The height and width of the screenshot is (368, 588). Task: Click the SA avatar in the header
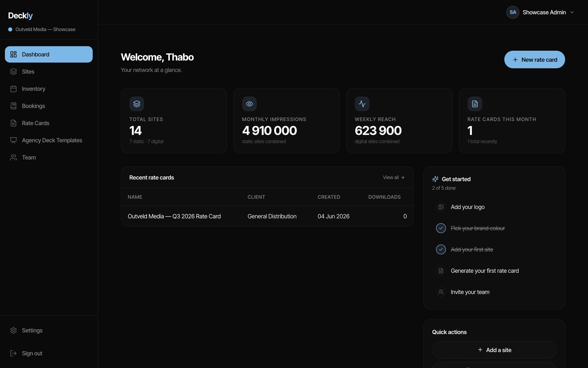click(513, 12)
